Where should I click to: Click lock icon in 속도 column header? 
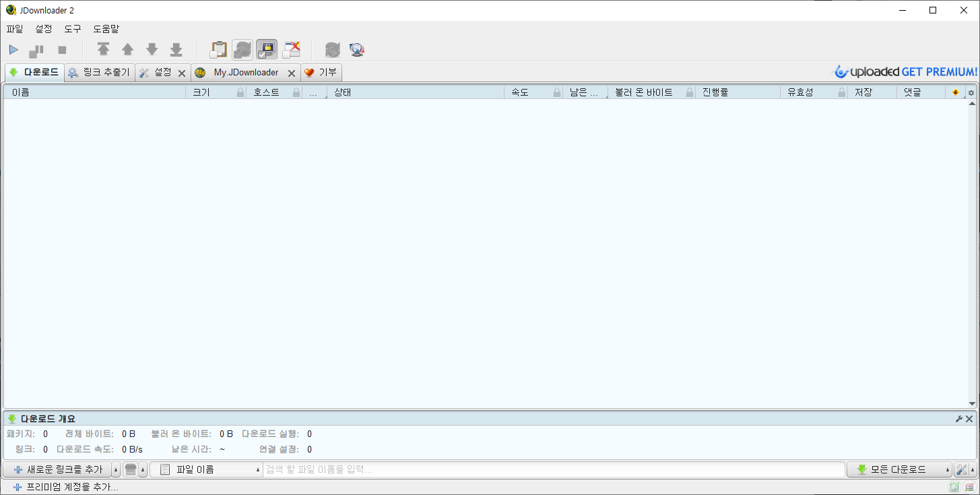[557, 93]
